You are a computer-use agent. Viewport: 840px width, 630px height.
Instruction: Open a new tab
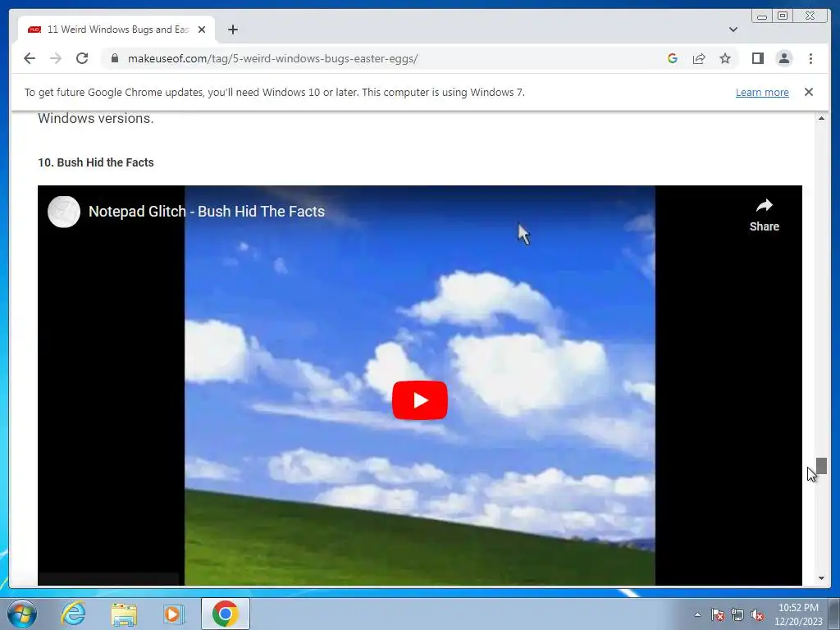[232, 30]
